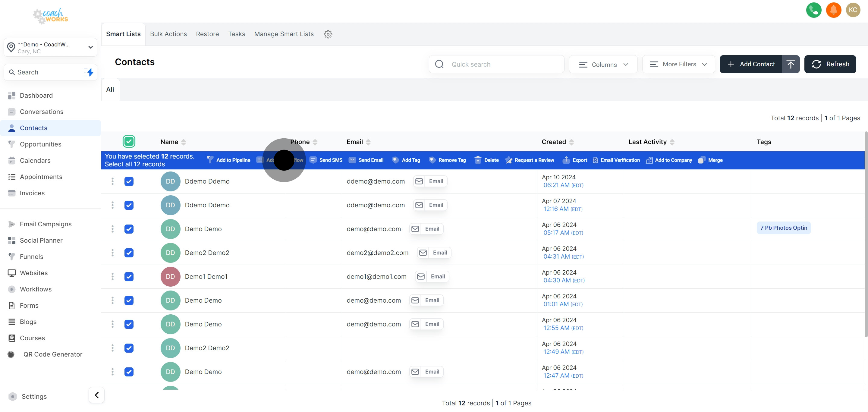The image size is (868, 412).
Task: Click the Merge action in the blue bar
Action: tap(710, 160)
